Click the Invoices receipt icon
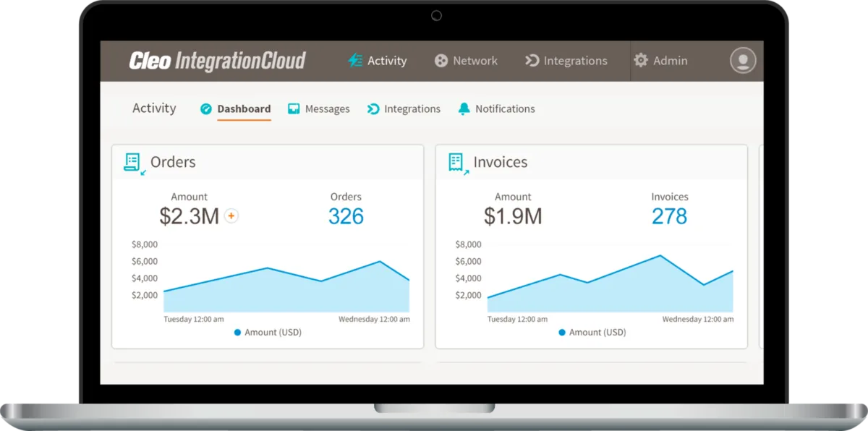Screen dimensions: 868x431 pyautogui.click(x=456, y=163)
